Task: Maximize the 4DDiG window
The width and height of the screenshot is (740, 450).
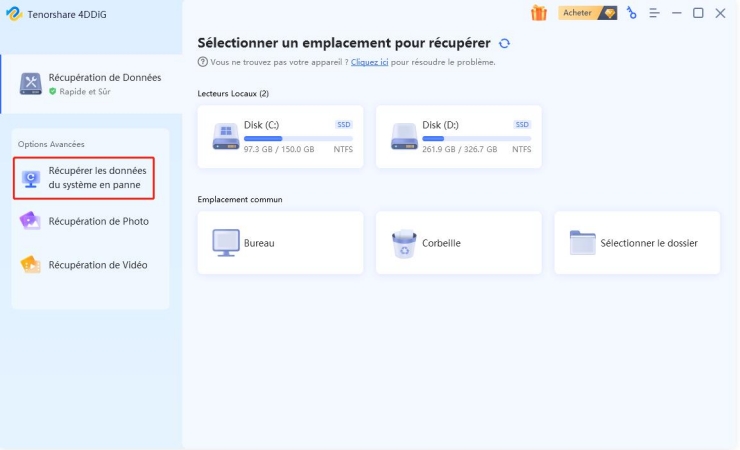Action: point(698,13)
